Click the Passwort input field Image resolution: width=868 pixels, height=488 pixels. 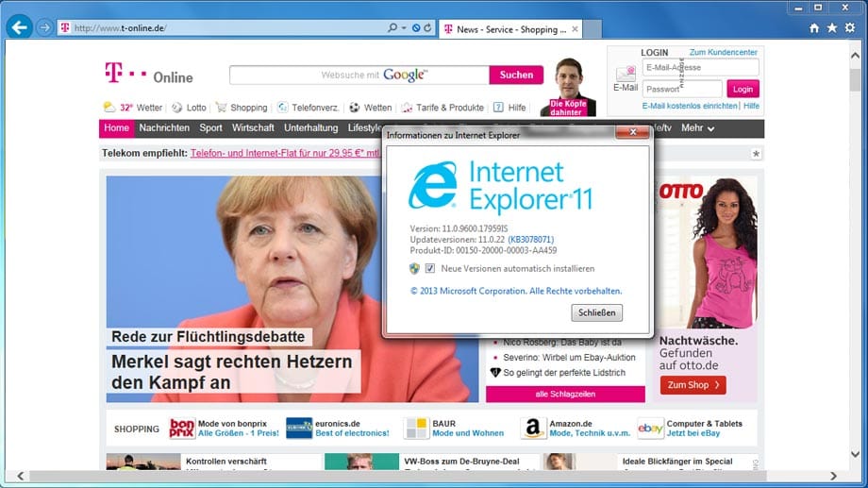click(682, 89)
